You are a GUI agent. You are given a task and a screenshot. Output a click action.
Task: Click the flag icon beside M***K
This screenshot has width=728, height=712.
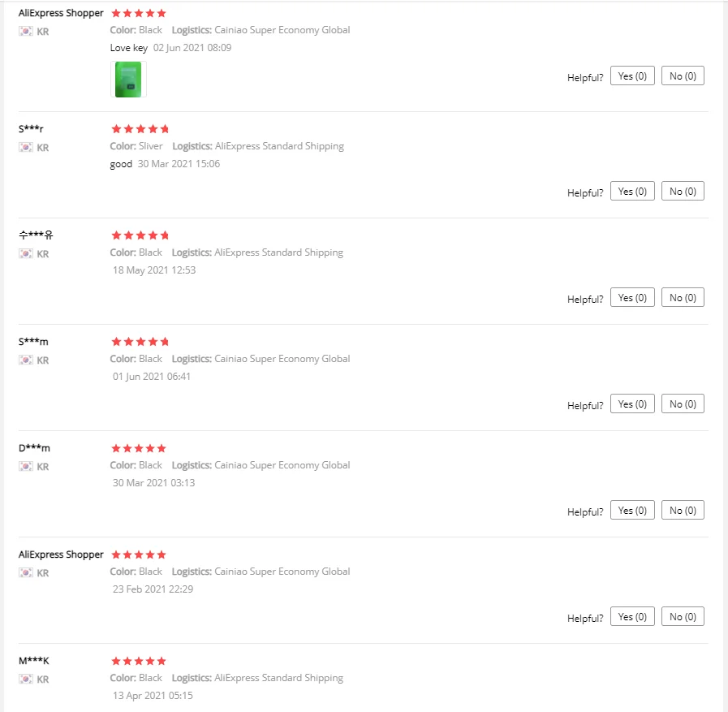tap(26, 680)
